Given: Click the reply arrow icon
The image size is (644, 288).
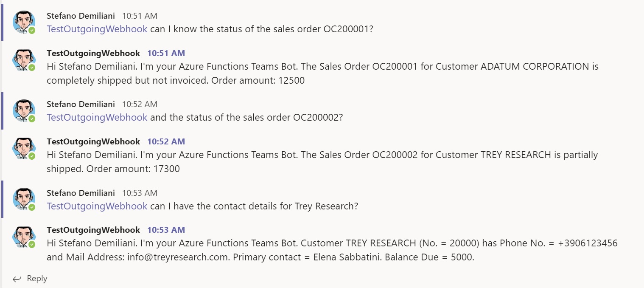Looking at the screenshot, I should 17,279.
